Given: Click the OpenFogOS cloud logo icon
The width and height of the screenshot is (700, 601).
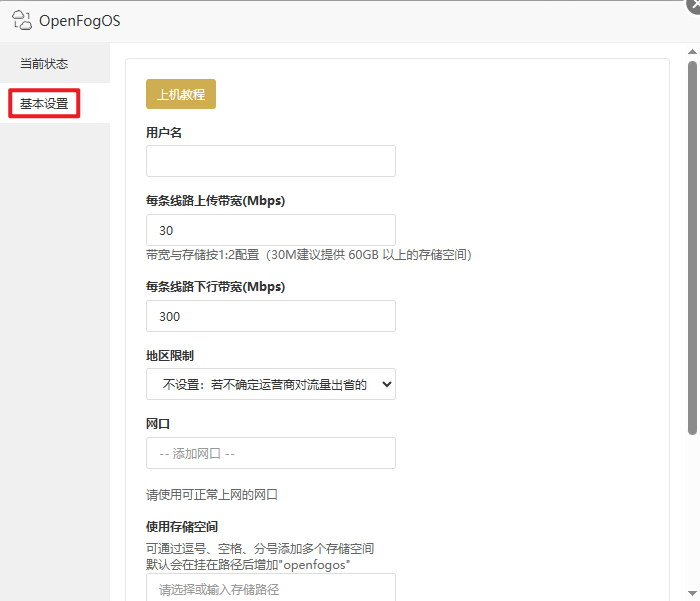Looking at the screenshot, I should coord(22,20).
